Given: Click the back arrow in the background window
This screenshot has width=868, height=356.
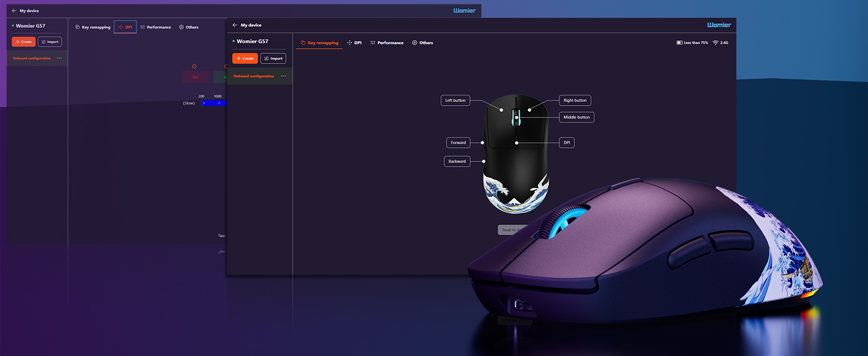Looking at the screenshot, I should point(14,11).
